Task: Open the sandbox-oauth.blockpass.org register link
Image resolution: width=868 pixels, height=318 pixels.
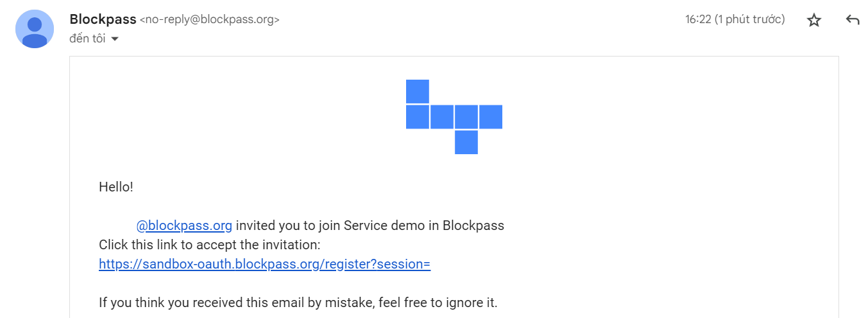Action: 264,264
